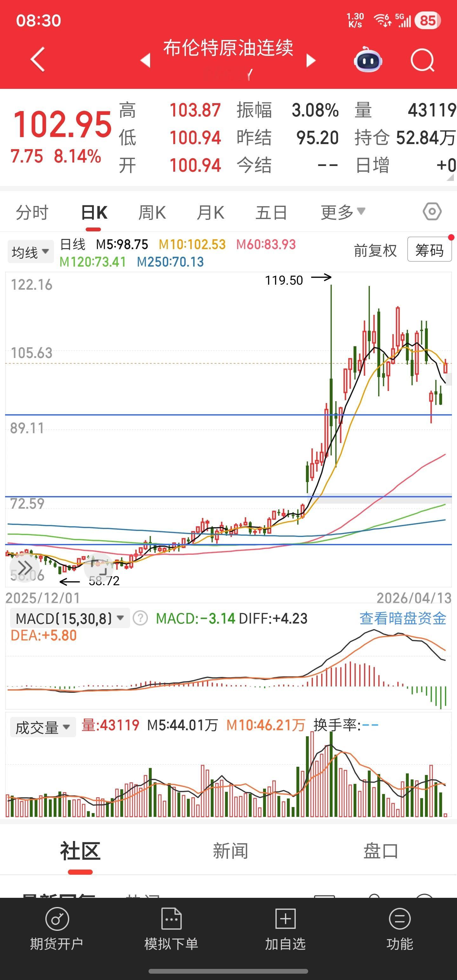
Task: Open the 查看暗盘资金 link
Action: (x=403, y=618)
